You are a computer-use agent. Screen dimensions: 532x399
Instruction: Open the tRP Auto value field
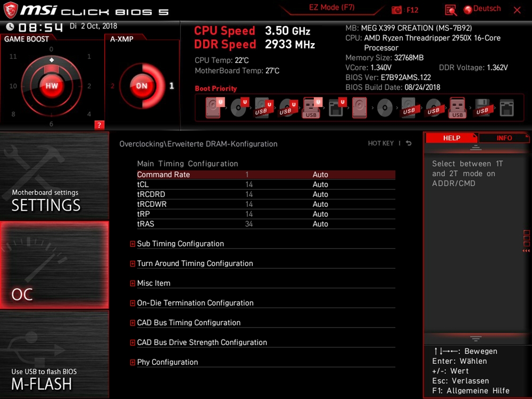click(320, 214)
